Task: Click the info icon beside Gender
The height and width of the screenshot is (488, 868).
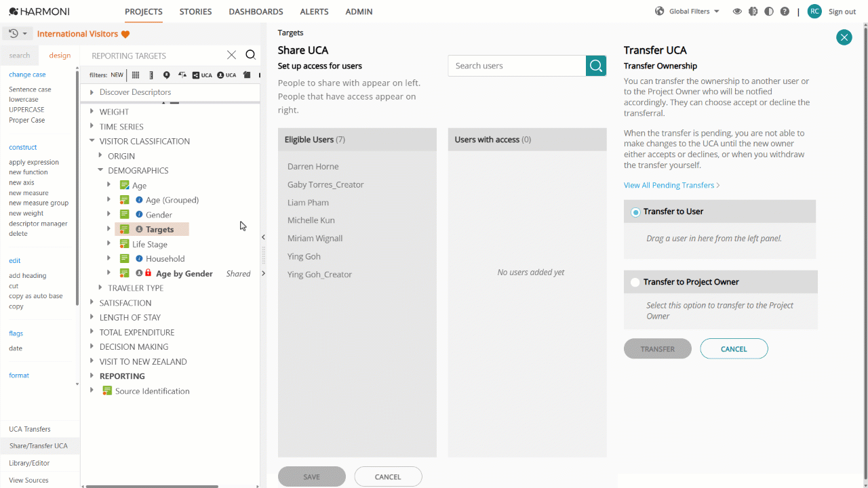Action: click(x=139, y=215)
